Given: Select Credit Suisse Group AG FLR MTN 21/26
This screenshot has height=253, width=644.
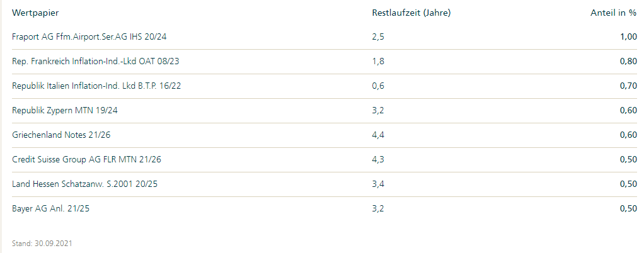Looking at the screenshot, I should coord(87,160).
